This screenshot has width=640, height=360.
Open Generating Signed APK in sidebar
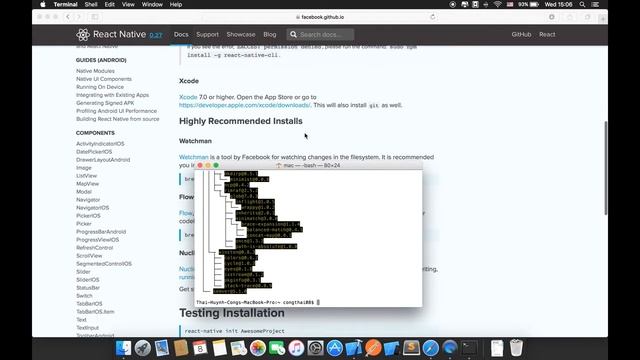click(105, 103)
